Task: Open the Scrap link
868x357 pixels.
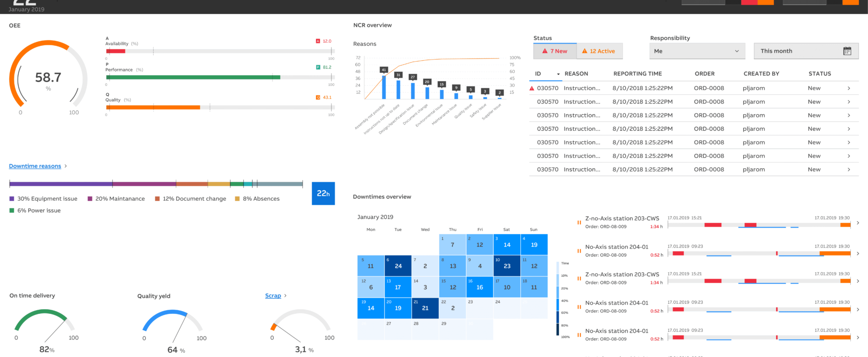Action: [273, 296]
